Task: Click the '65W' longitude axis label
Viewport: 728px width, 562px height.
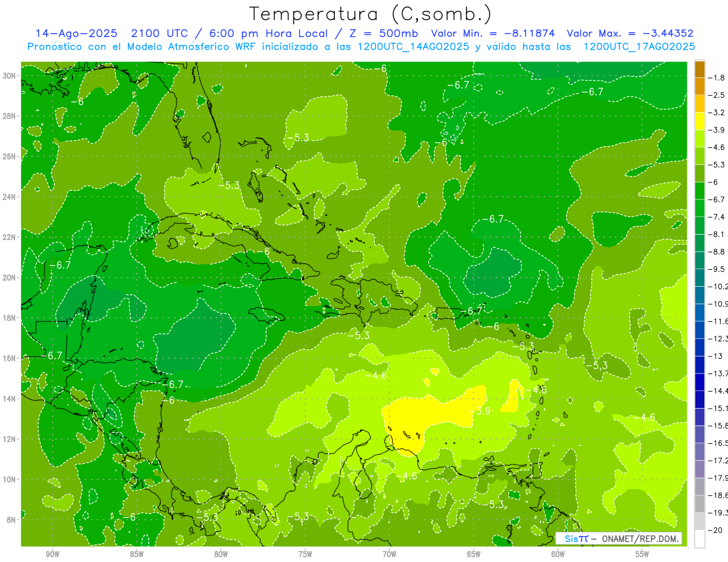Action: 474,554
